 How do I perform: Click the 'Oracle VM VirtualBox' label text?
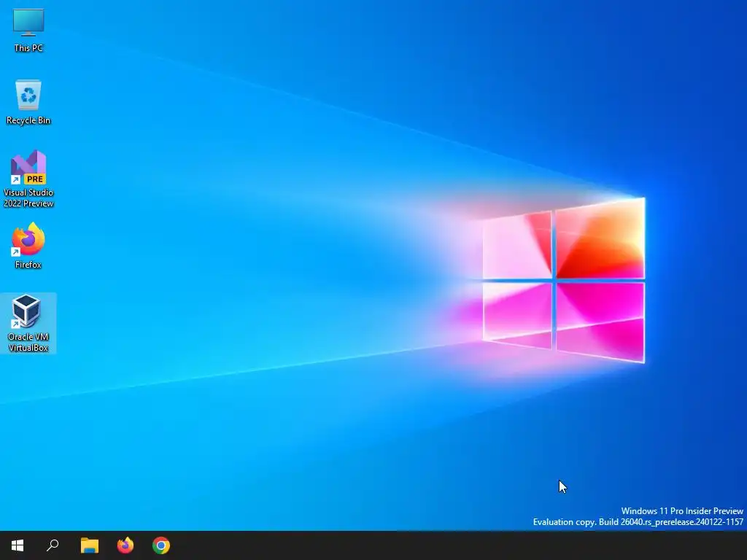point(28,343)
